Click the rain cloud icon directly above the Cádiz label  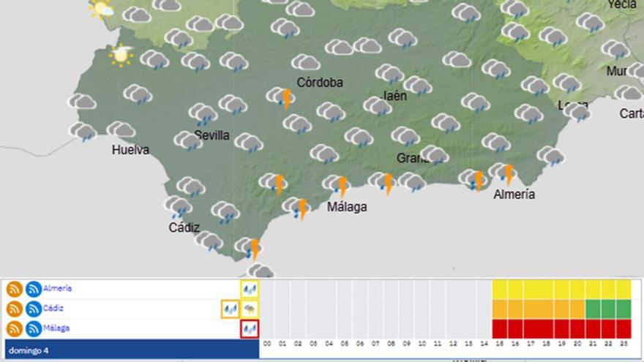(x=179, y=207)
